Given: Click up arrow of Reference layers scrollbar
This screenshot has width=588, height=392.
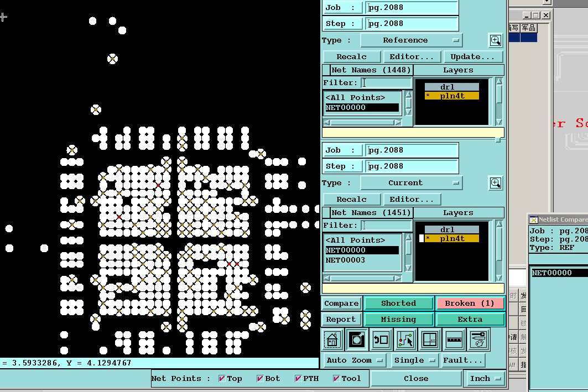Looking at the screenshot, I should (499, 81).
